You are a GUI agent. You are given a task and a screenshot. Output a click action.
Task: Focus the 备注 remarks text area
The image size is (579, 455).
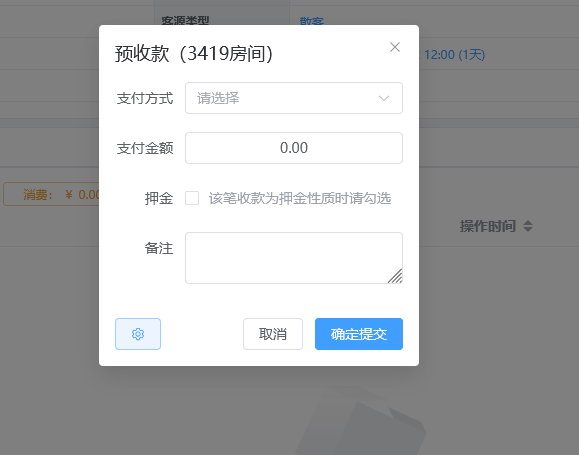[x=294, y=258]
